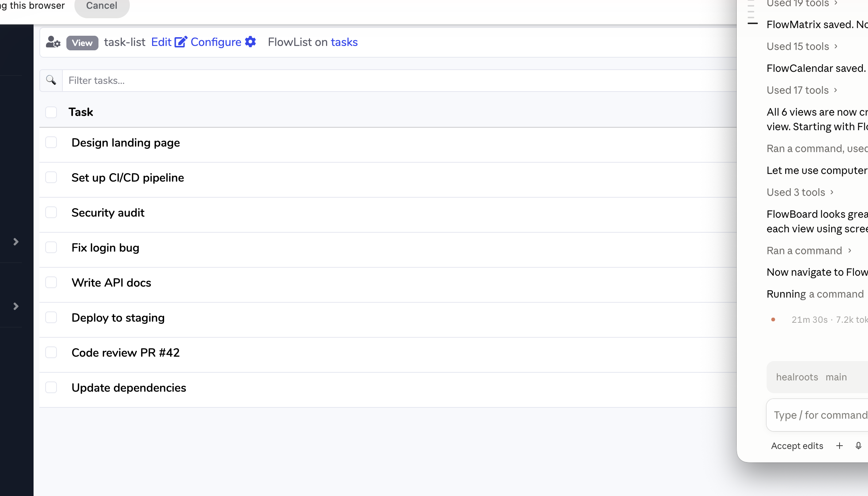Click the user-cog role icon beside View badge
Viewport: 868px width, 496px height.
click(53, 42)
